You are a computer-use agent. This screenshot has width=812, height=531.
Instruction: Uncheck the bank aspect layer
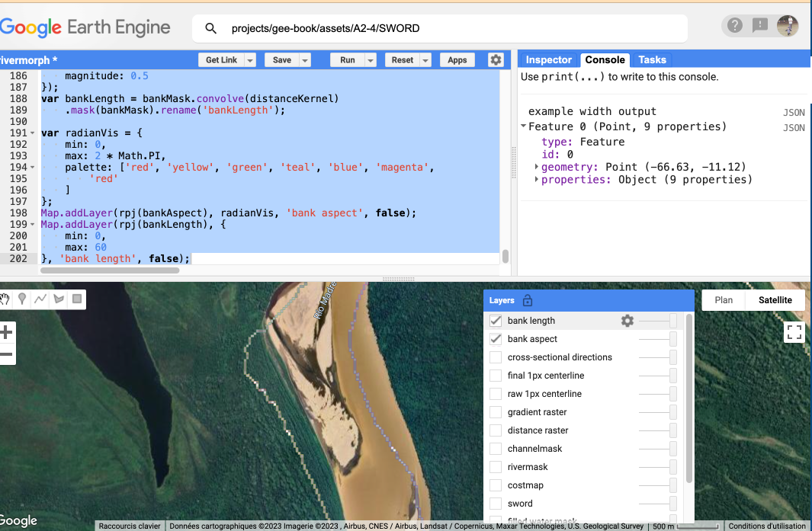(496, 339)
